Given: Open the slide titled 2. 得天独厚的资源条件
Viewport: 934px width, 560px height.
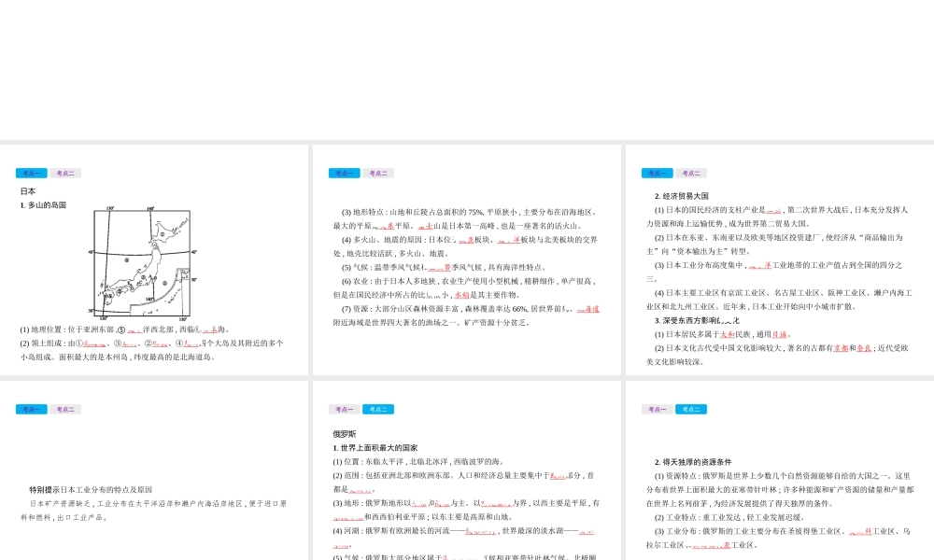Looking at the screenshot, I should pyautogui.click(x=780, y=470).
